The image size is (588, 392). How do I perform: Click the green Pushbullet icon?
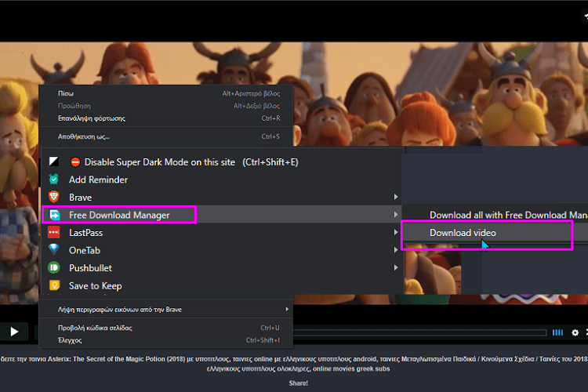54,267
